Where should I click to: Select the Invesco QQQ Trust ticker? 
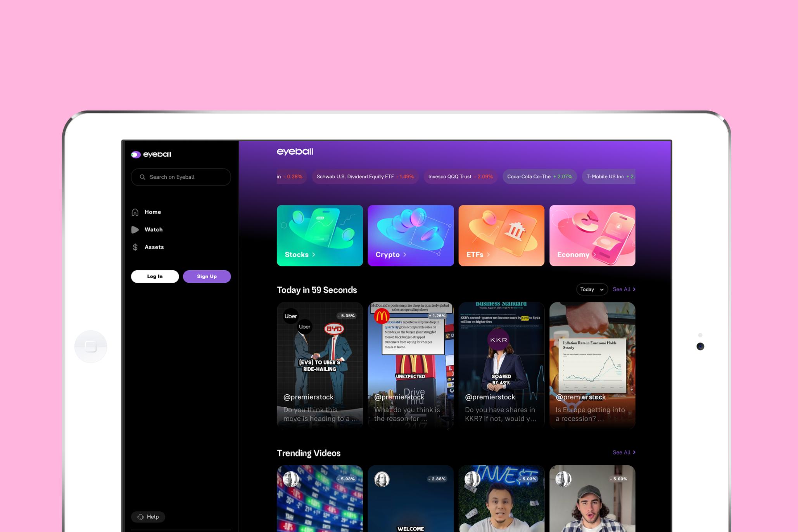point(460,176)
